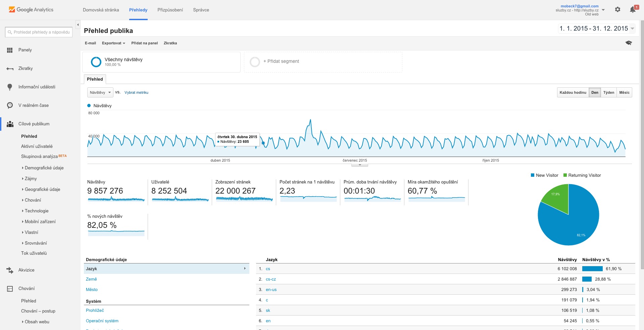Select Den daily granularity

click(595, 92)
